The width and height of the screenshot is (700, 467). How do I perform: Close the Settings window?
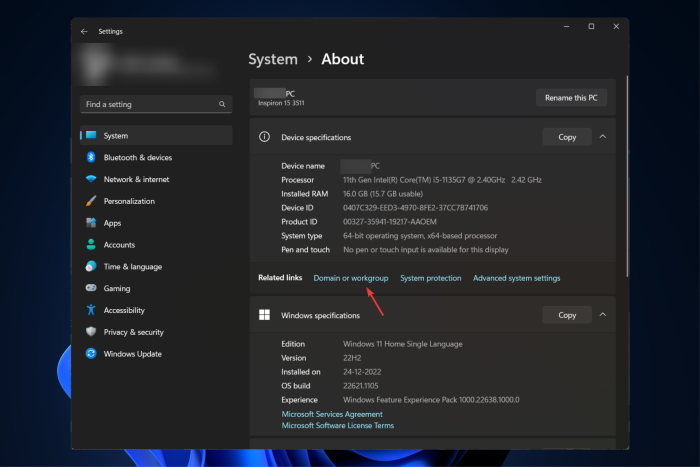(616, 26)
